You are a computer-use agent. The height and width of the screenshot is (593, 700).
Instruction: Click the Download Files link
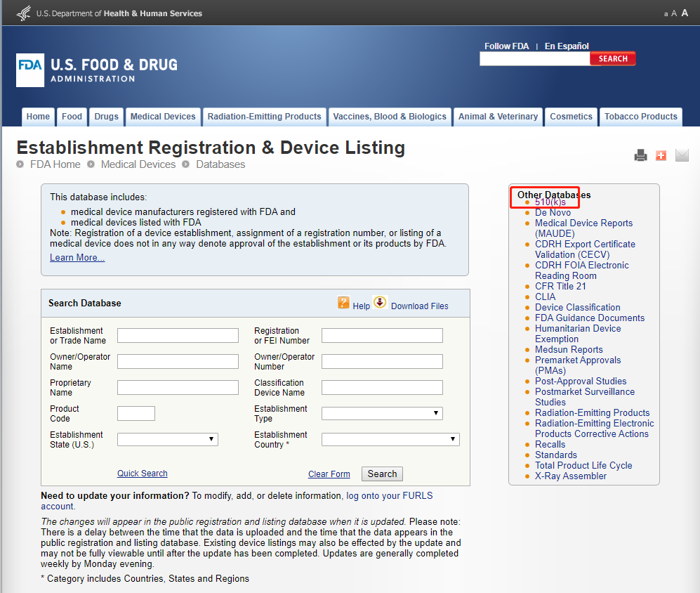420,306
